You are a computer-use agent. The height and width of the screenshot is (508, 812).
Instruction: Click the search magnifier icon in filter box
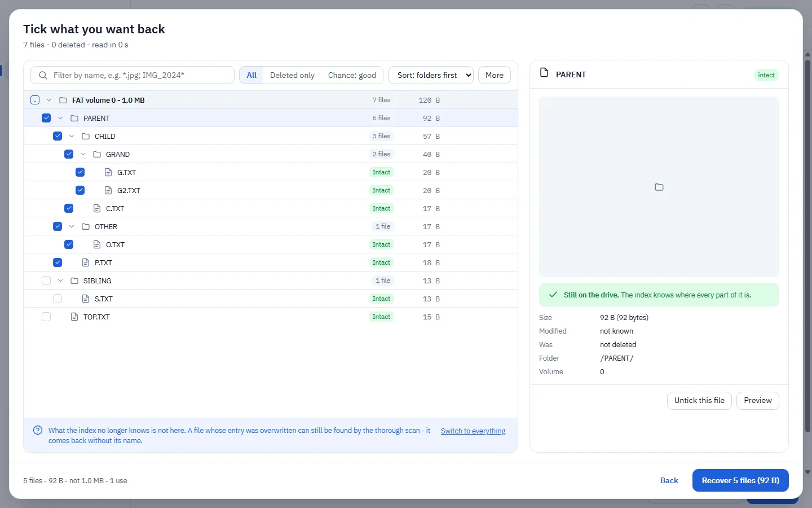(43, 75)
